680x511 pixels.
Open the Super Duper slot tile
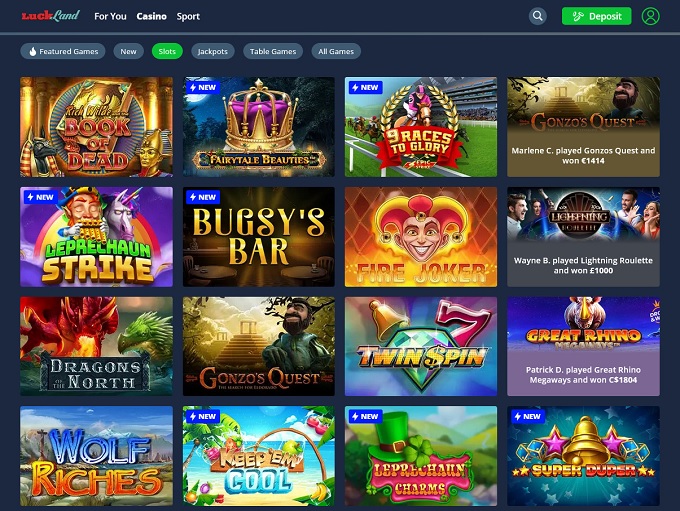(x=583, y=456)
